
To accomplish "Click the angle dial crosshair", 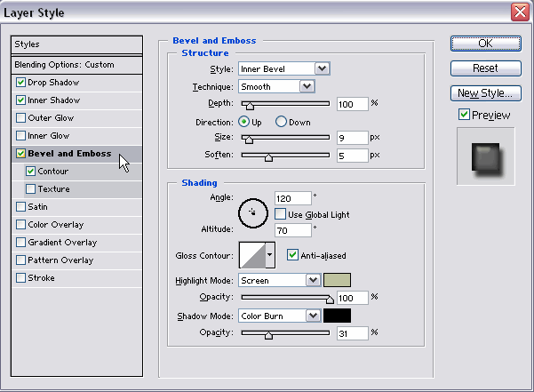I will pos(252,212).
